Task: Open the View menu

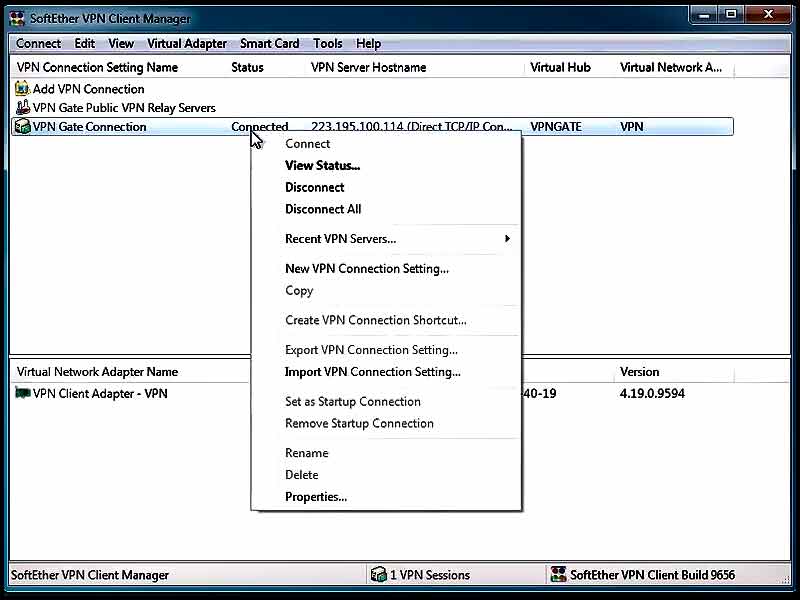Action: pos(121,43)
